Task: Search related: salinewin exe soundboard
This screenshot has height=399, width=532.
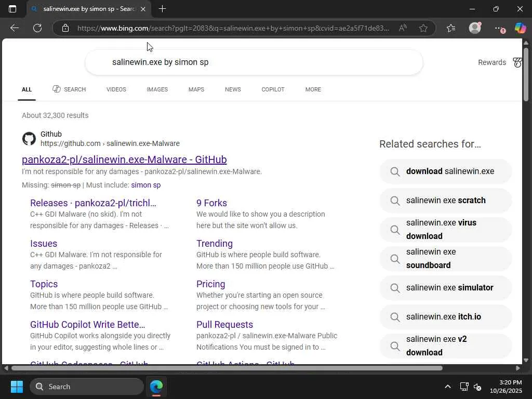Action: (445, 259)
